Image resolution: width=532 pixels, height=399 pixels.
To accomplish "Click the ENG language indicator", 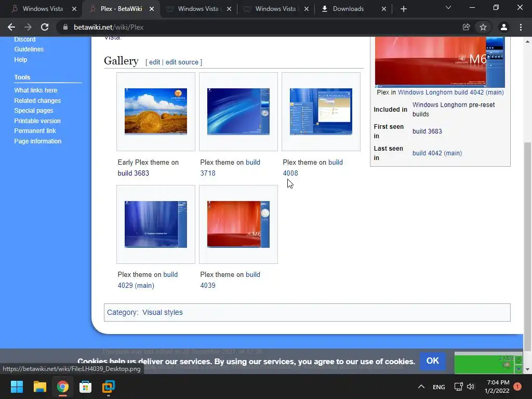I will pos(438,387).
